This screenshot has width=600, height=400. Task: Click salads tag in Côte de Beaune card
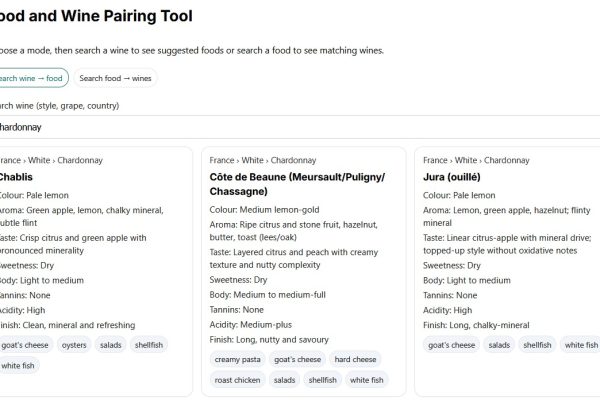(x=284, y=380)
